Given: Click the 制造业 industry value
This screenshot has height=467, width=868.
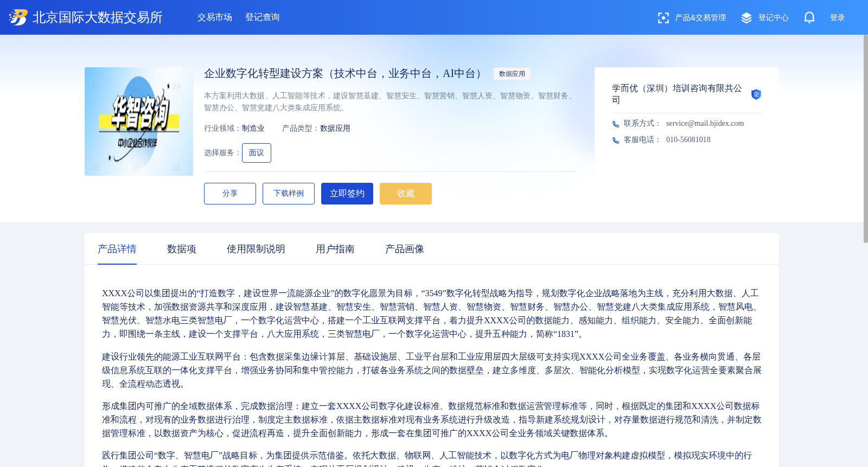Looking at the screenshot, I should pyautogui.click(x=253, y=129).
